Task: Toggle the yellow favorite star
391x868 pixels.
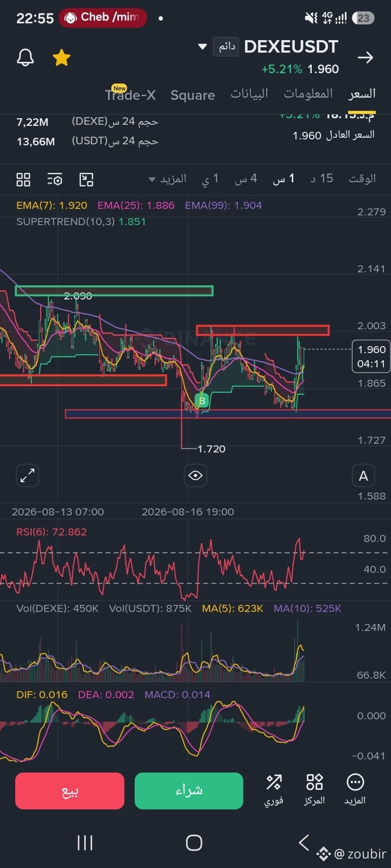Action: pos(61,57)
